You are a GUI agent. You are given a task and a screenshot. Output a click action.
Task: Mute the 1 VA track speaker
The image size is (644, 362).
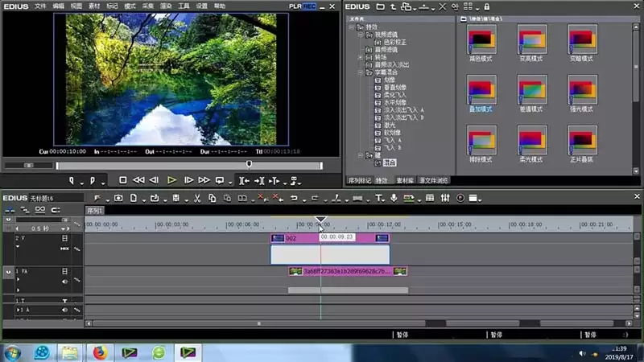64,282
